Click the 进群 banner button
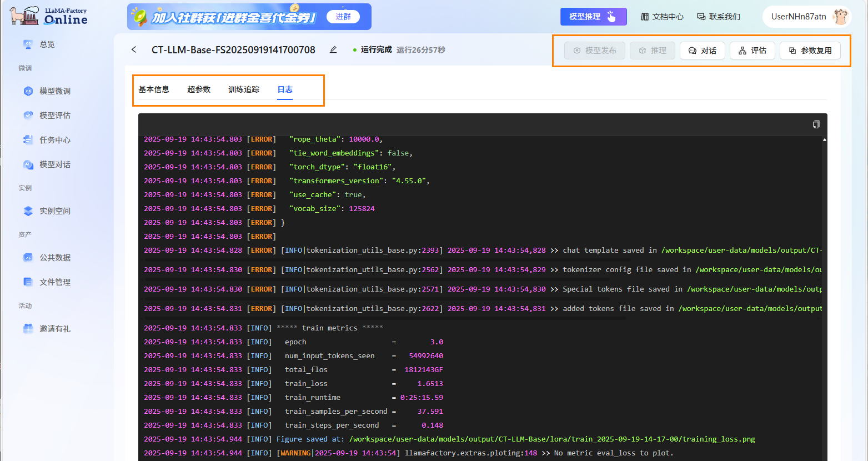This screenshot has height=461, width=868. coord(343,17)
